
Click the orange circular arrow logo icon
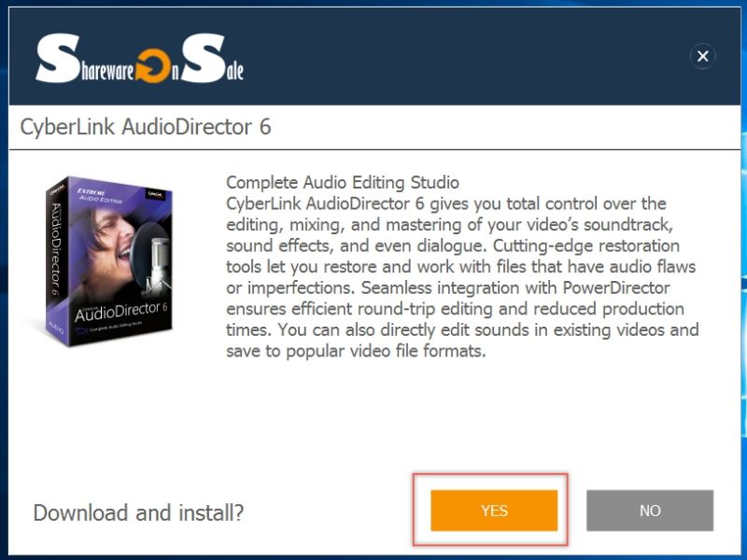pyautogui.click(x=153, y=66)
